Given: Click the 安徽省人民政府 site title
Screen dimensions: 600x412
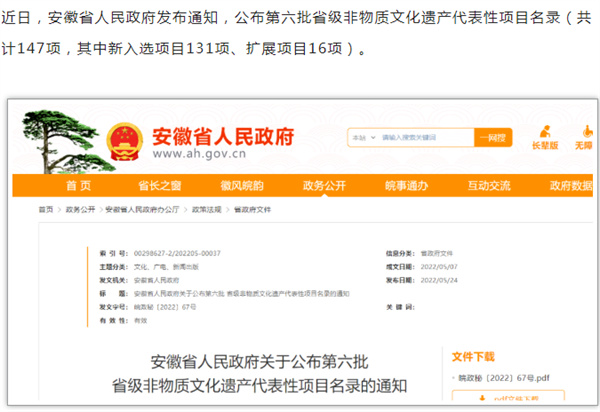Looking at the screenshot, I should tap(223, 137).
